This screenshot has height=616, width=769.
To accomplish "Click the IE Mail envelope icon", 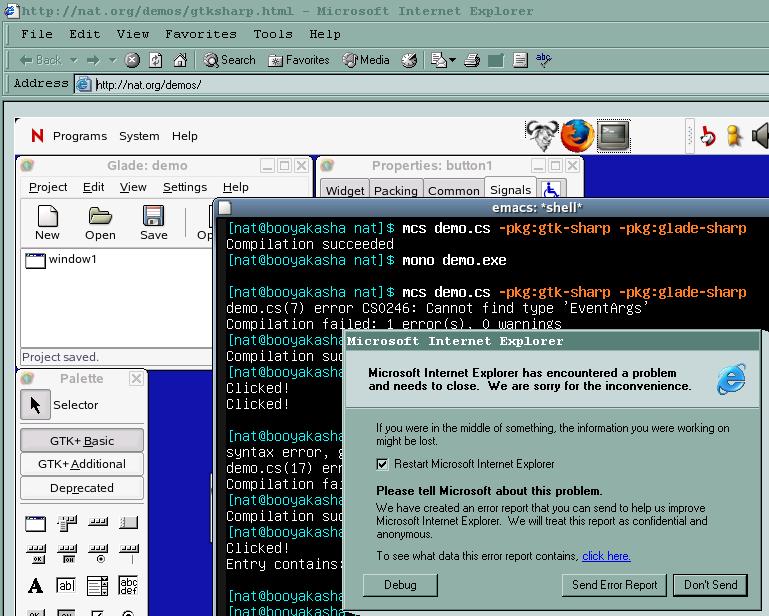I will point(439,60).
